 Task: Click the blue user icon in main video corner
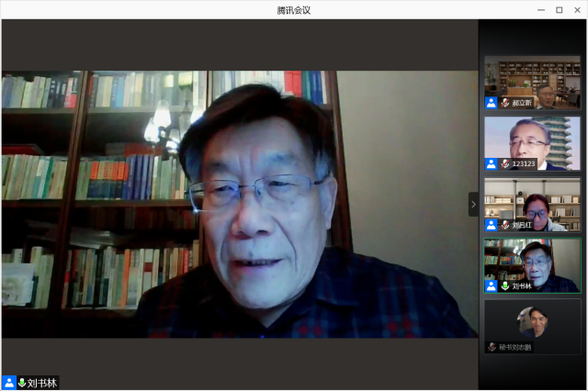(x=8, y=383)
